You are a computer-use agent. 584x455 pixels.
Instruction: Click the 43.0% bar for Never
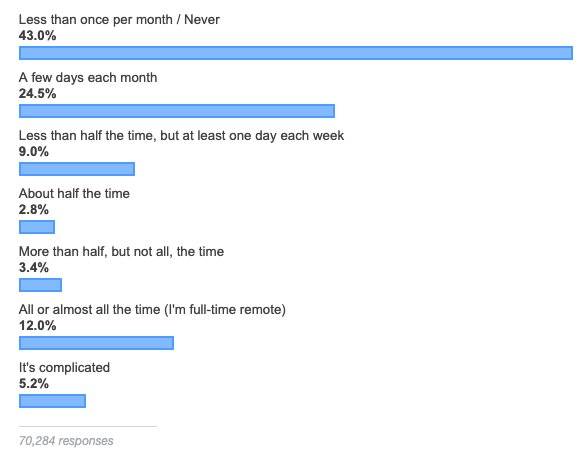tap(296, 53)
